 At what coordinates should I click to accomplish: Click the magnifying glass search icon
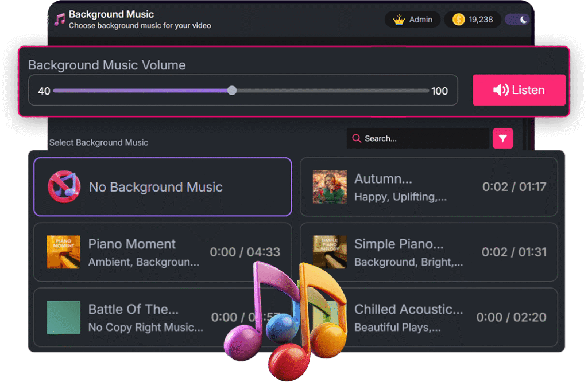[357, 138]
